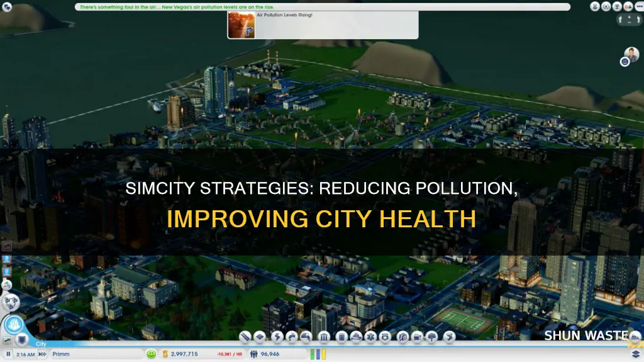
Task: Click the advisor portrait avatar
Action: tap(631, 54)
